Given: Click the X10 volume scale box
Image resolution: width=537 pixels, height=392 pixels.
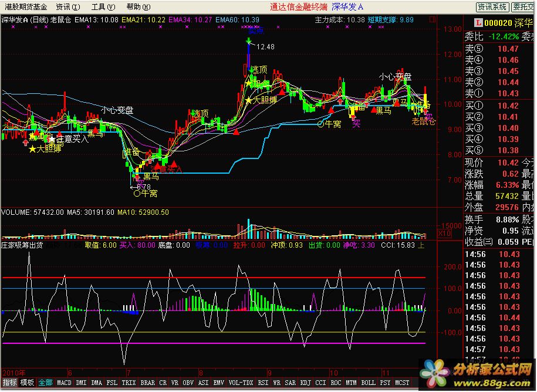Looking at the screenshot, I should (444, 234).
